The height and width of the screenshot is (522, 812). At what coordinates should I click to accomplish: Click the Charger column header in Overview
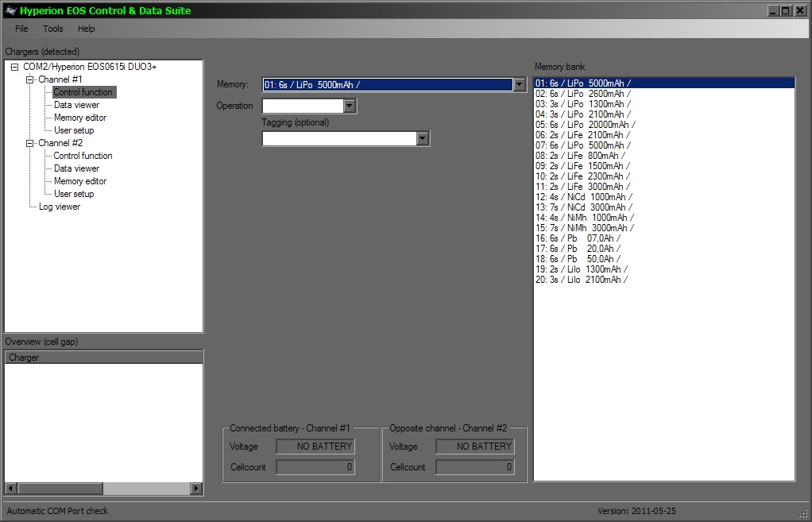point(103,358)
